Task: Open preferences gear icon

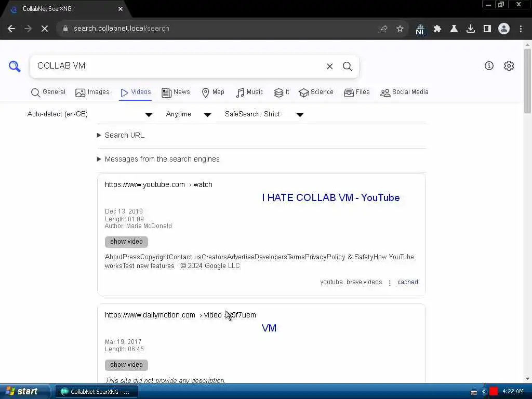Action: [x=509, y=66]
